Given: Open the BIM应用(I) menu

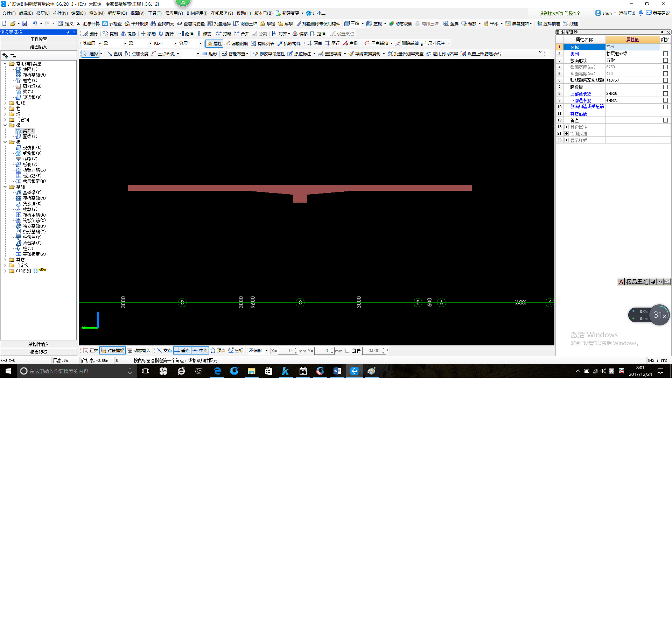Looking at the screenshot, I should pyautogui.click(x=197, y=13).
